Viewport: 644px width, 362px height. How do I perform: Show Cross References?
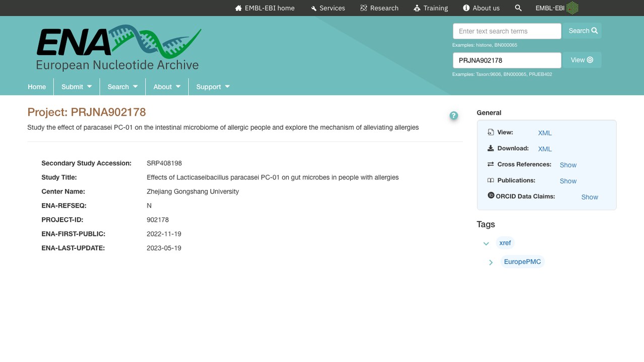coord(568,165)
